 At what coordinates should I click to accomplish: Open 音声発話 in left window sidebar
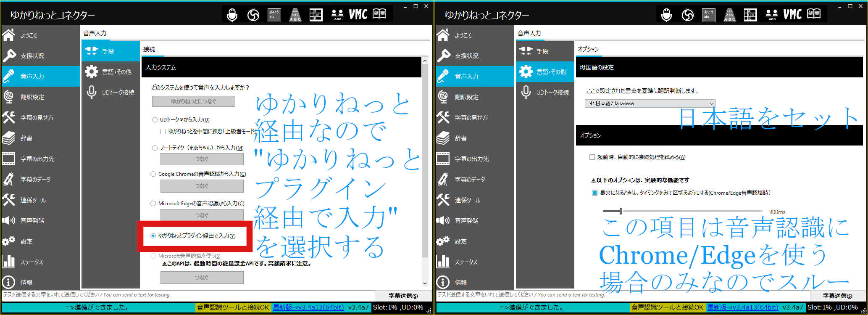40,220
